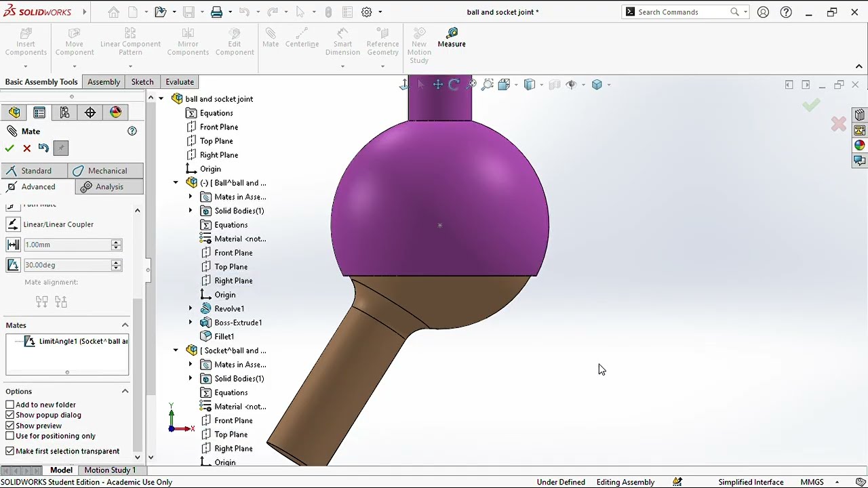Screen dimensions: 868x488
Task: Open the Options gear icon
Action: point(367,12)
